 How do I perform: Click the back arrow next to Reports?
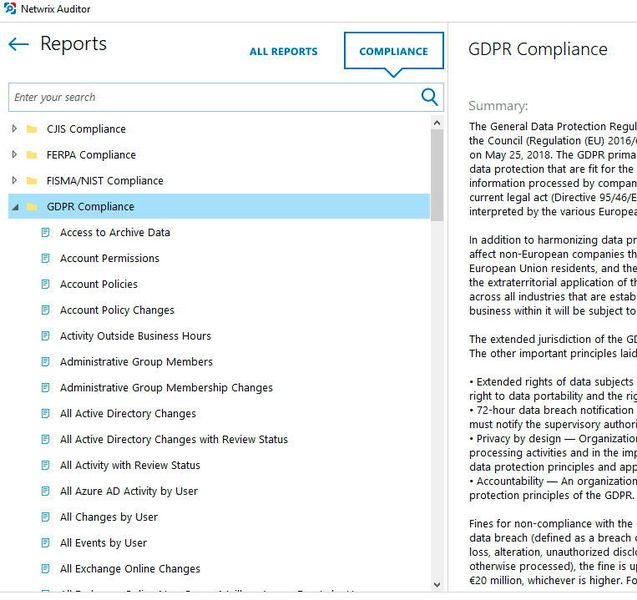pyautogui.click(x=19, y=44)
